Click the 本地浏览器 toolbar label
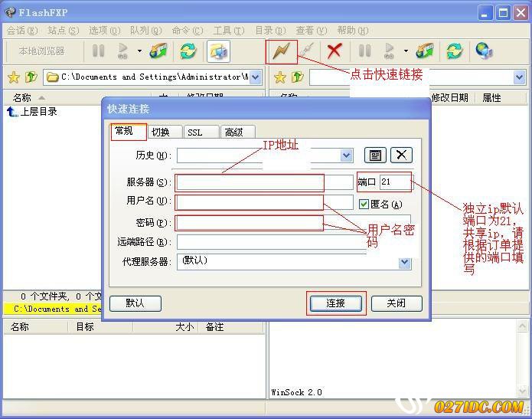The height and width of the screenshot is (419, 532). click(42, 51)
